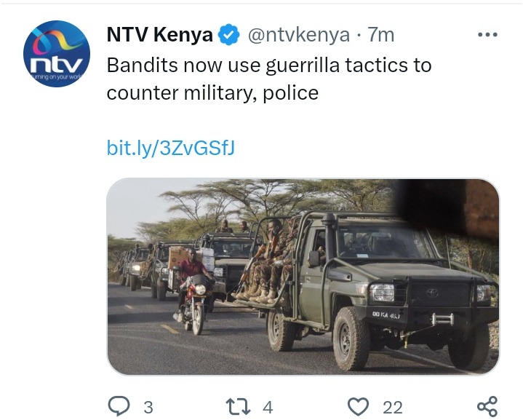Open the @ntvkenya handle
523x420 pixels.
coord(299,35)
